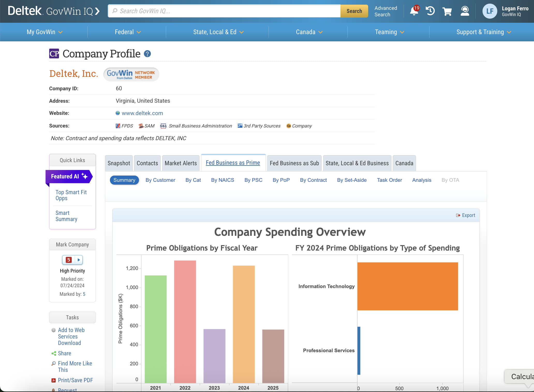Switch to the Snapshot tab

pos(119,163)
